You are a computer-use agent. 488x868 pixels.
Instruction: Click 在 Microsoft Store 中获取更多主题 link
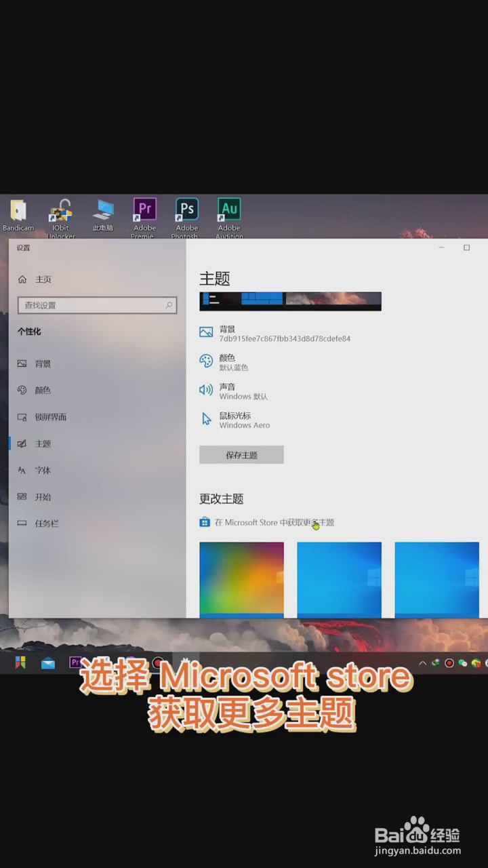click(x=274, y=523)
